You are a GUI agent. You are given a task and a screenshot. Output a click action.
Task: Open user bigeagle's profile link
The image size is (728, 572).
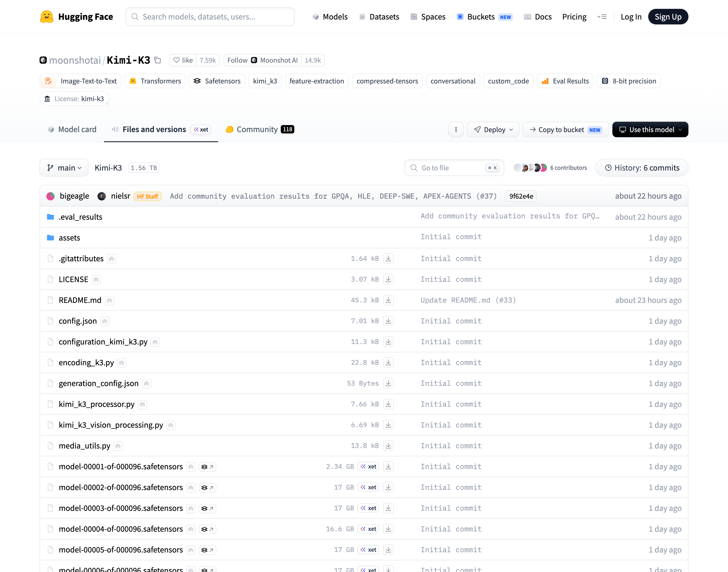(x=74, y=196)
